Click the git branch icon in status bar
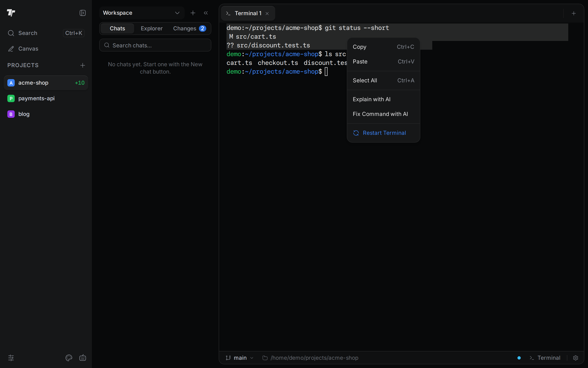Viewport: 588px width, 368px height. click(x=228, y=358)
